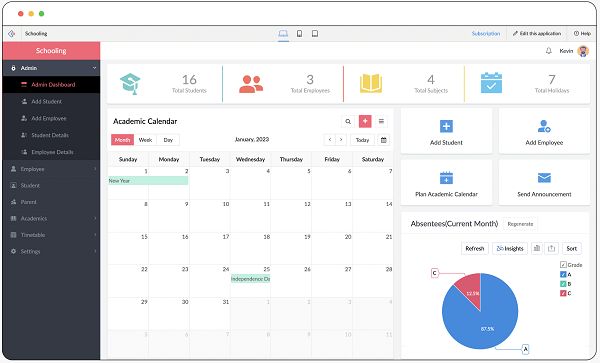Open the chart type icon in Absentees
Viewport: 600px width, 363px height.
click(537, 248)
